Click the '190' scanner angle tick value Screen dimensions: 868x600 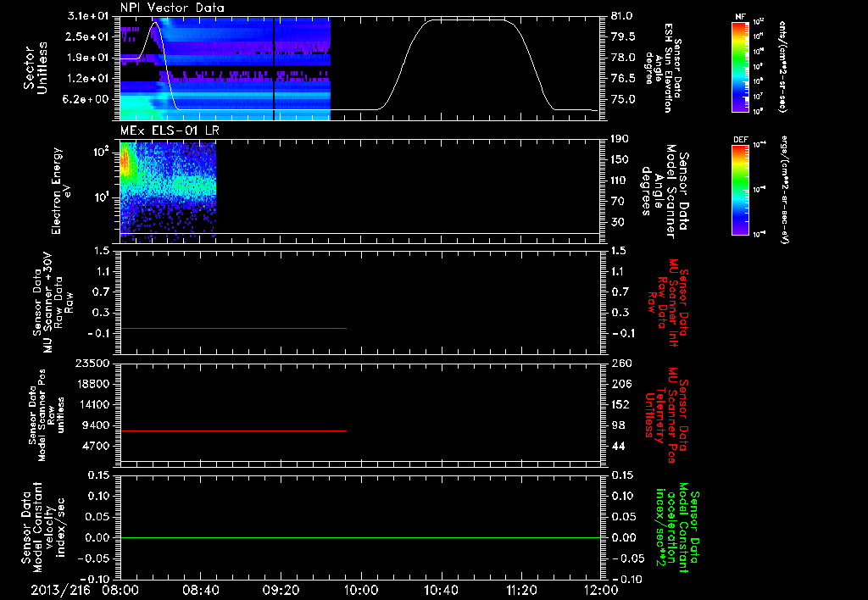tap(620, 139)
